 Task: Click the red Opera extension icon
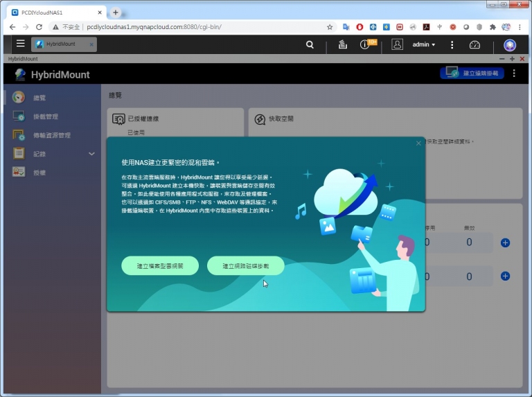click(360, 27)
